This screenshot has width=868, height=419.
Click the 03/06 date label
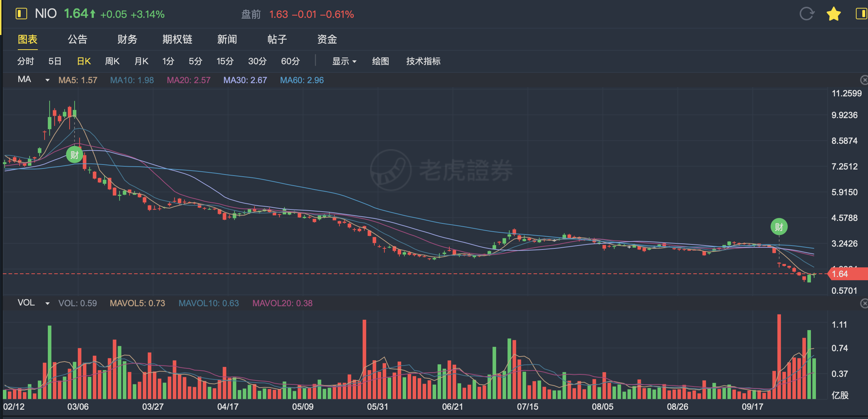[78, 407]
